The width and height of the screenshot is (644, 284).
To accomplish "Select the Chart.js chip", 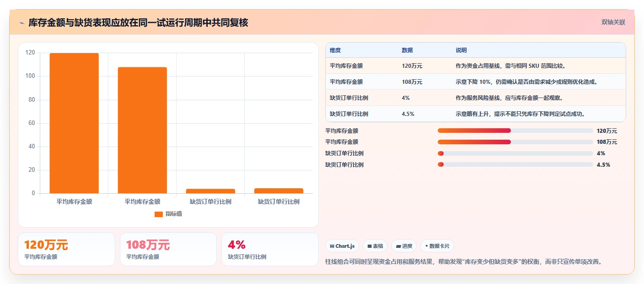I will tap(342, 246).
